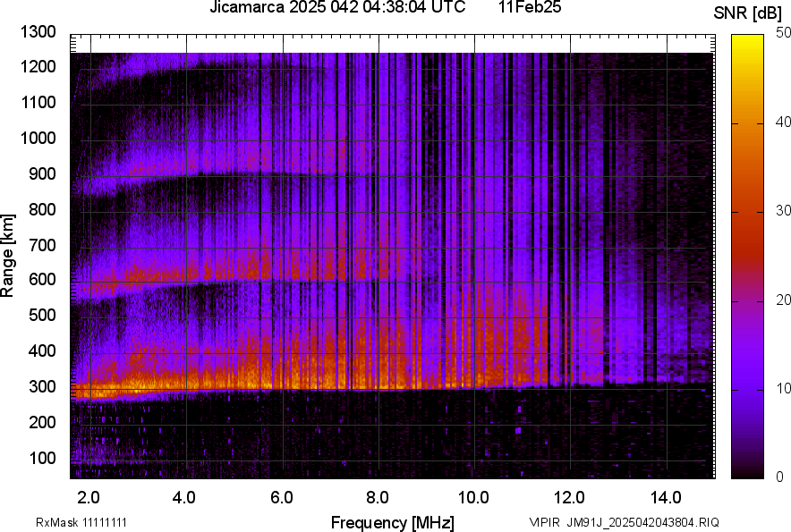Click the 100 range tick label
This screenshot has height=532, width=791.
tap(45, 458)
